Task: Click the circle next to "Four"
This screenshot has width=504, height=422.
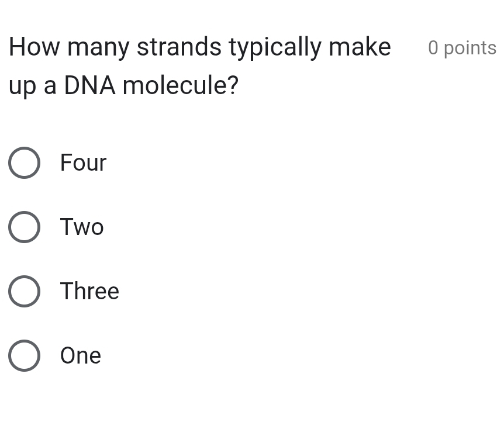Action: (x=24, y=162)
